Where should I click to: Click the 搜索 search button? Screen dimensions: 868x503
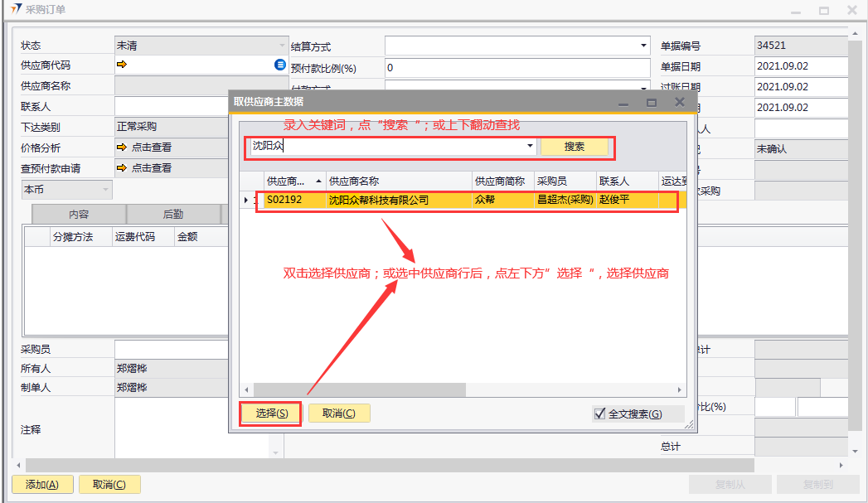click(575, 147)
